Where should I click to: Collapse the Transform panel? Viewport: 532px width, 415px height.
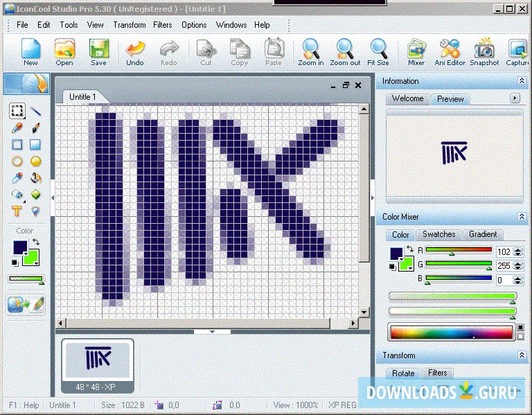522,355
